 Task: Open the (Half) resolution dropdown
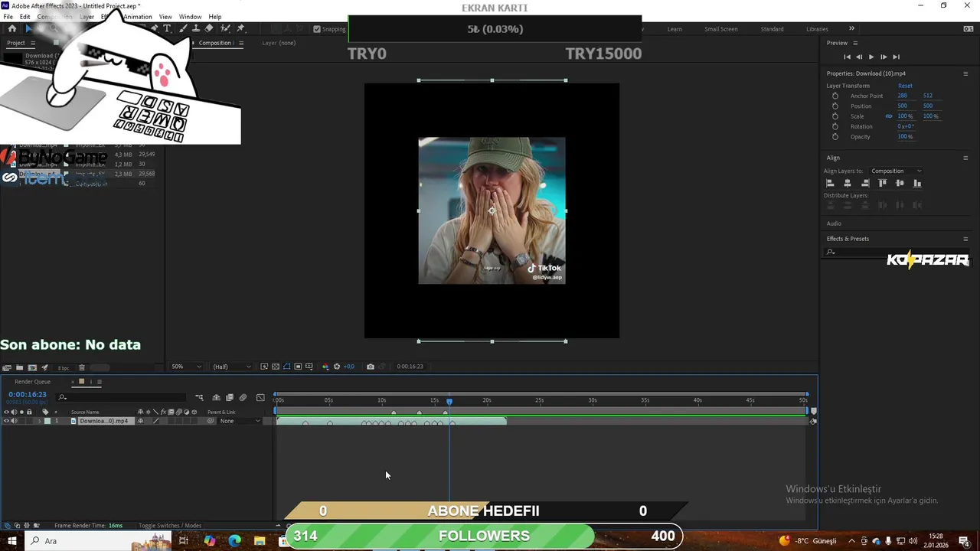tap(231, 367)
